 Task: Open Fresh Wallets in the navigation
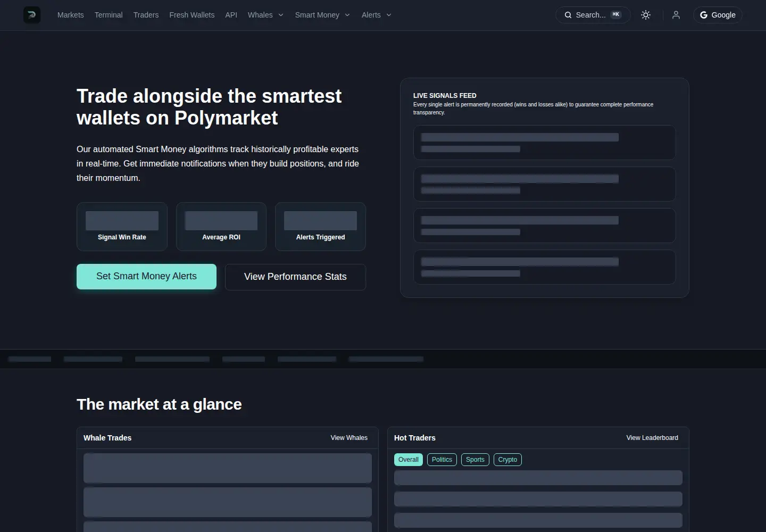pos(192,15)
